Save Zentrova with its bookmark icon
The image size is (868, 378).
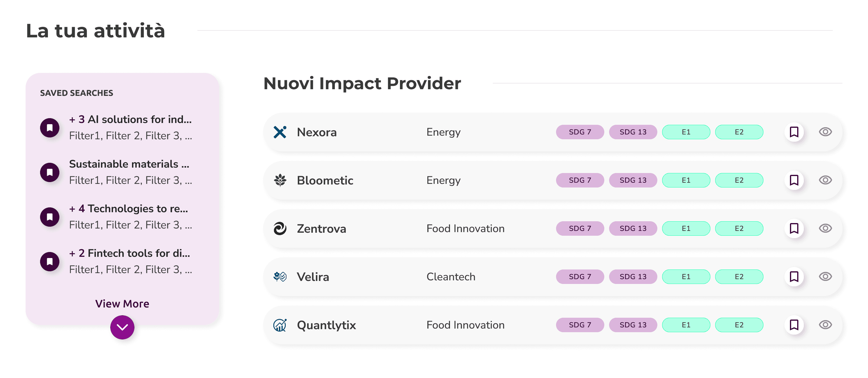coord(794,228)
